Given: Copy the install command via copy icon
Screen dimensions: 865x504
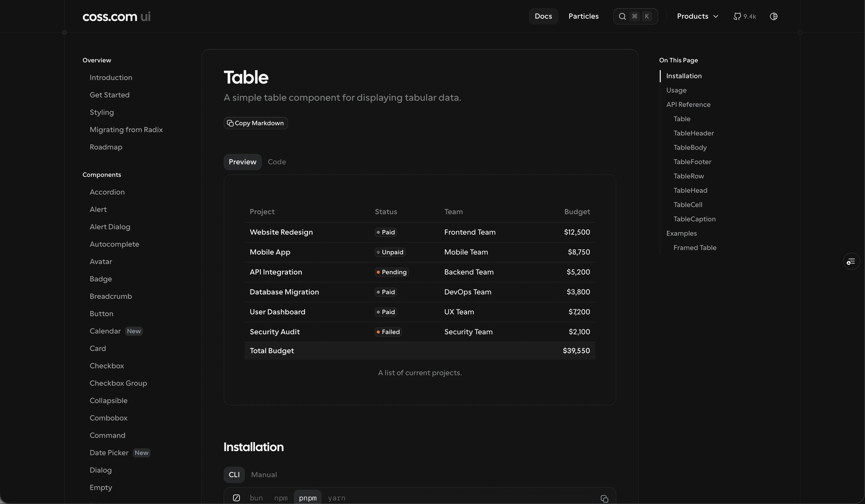Looking at the screenshot, I should [x=604, y=499].
